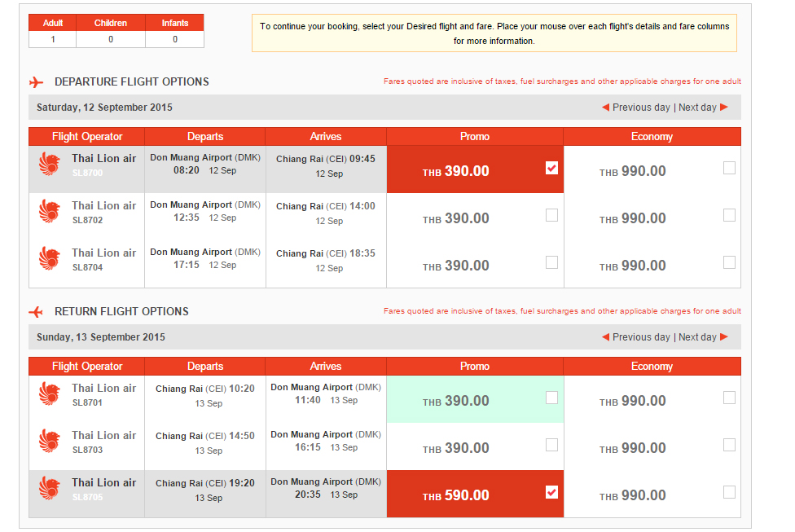Click the Thai Lion air logo for SL8700

pyautogui.click(x=50, y=165)
